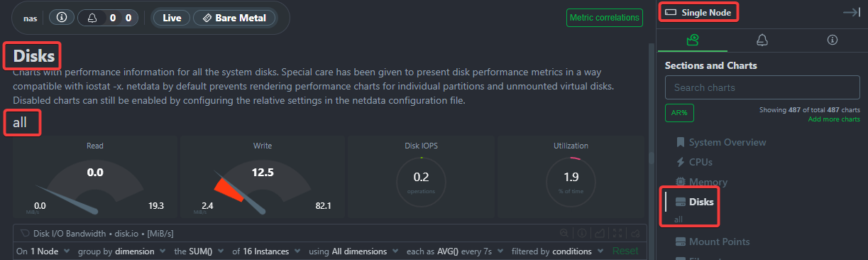This screenshot has height=260, width=868.
Task: Collapse the right sidebar using the arrow icon
Action: point(851,12)
